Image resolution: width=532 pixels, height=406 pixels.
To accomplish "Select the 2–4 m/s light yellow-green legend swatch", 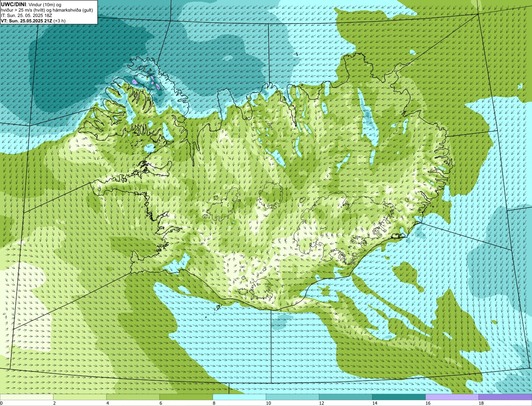I will point(80,397).
